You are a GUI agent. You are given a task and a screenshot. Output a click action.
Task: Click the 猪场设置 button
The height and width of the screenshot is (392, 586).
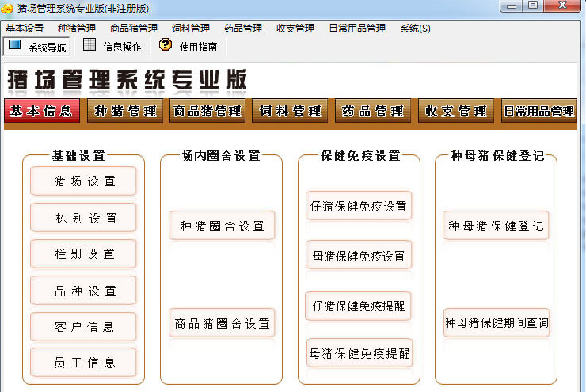click(x=84, y=181)
